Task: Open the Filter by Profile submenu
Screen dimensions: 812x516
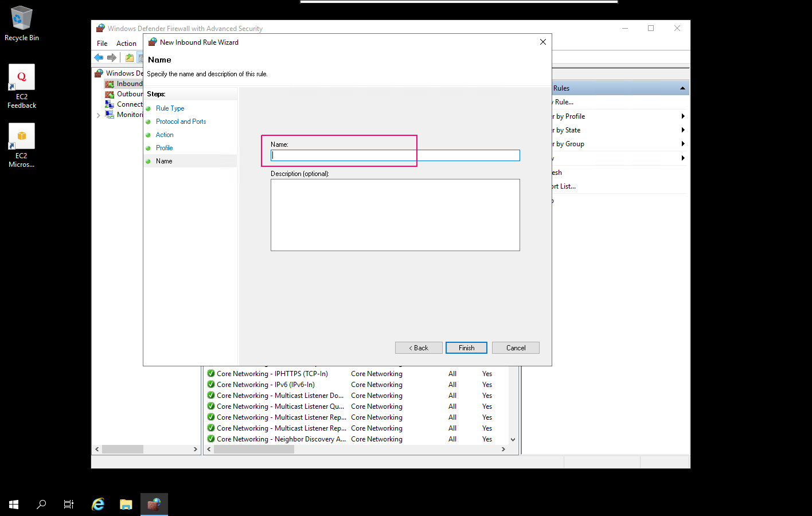Action: [x=619, y=116]
